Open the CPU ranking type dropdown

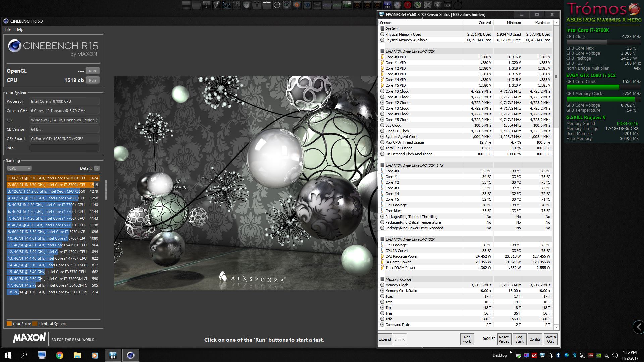pos(19,168)
